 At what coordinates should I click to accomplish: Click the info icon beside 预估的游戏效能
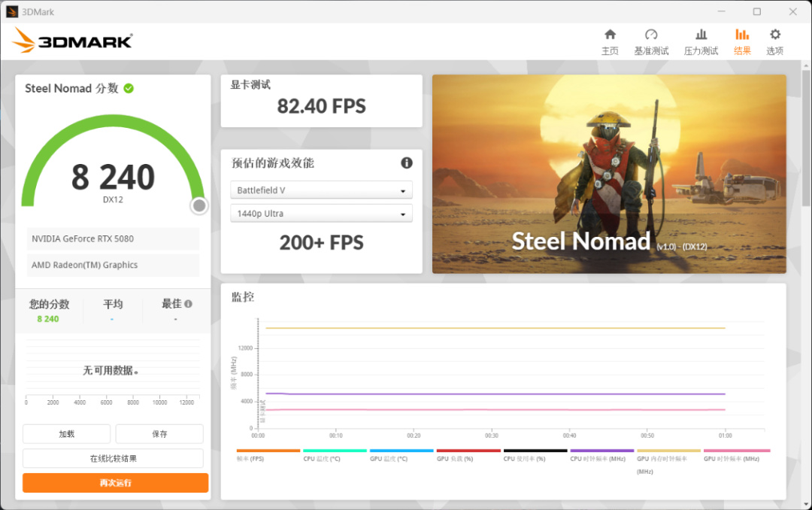click(407, 162)
